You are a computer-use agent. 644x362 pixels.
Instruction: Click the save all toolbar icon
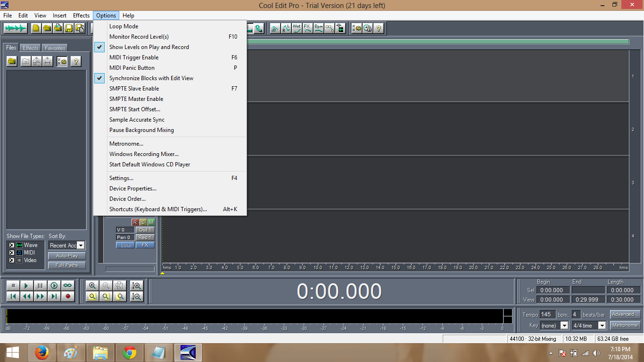pos(80,28)
